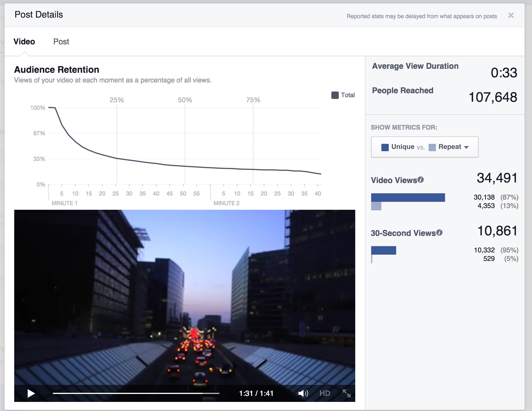Click the reported stats delay notice

pos(422,16)
